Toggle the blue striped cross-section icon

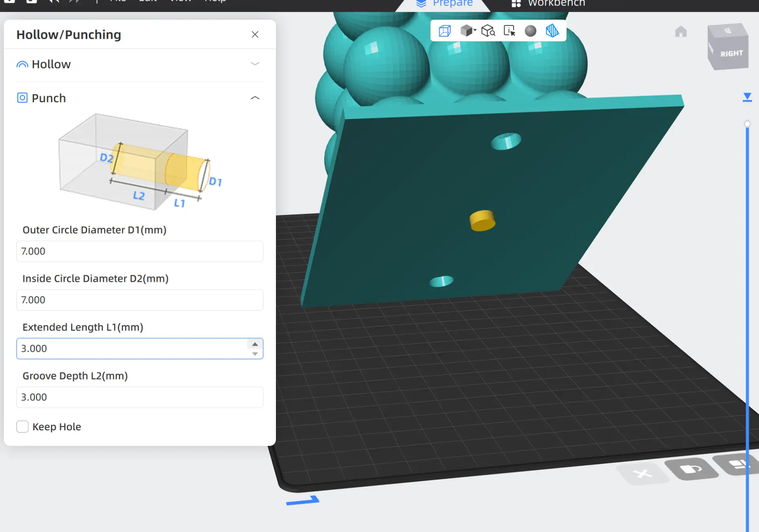point(552,31)
